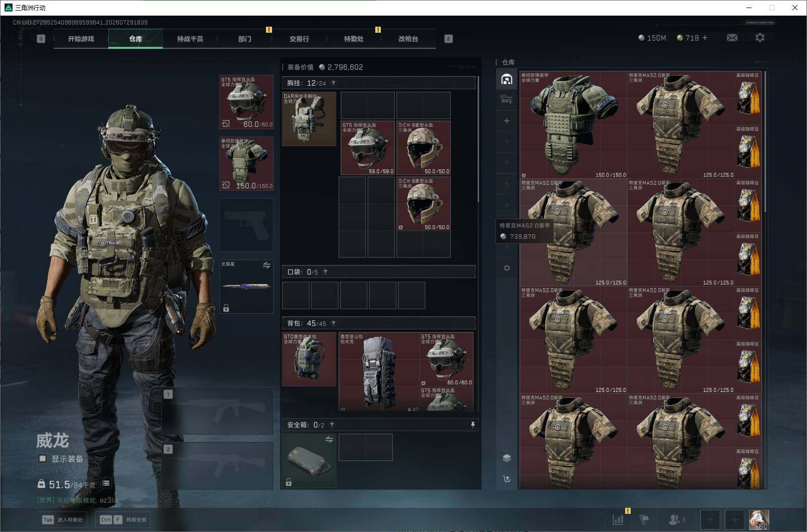Click the plus beside the 718 currency
This screenshot has height=532, width=807.
click(x=705, y=38)
